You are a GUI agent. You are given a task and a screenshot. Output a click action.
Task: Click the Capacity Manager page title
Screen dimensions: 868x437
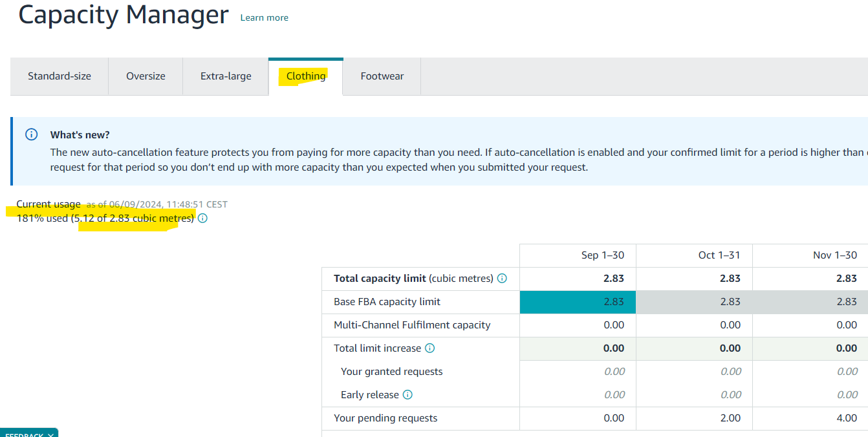(124, 14)
